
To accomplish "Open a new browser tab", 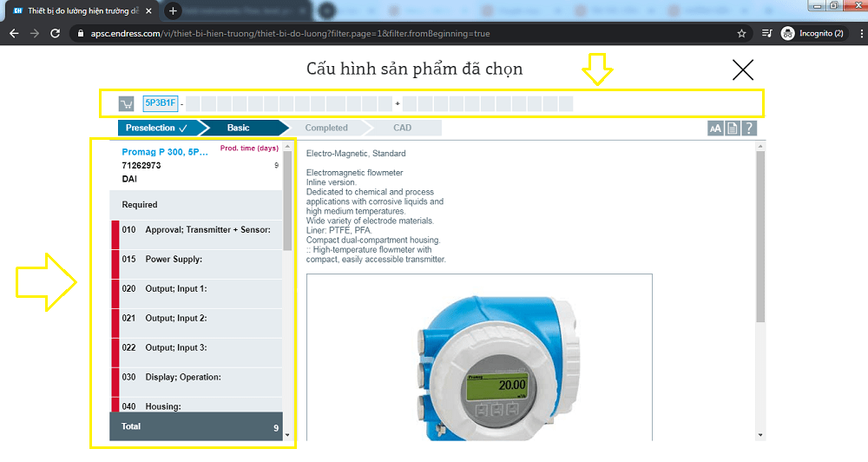I will coord(173,10).
